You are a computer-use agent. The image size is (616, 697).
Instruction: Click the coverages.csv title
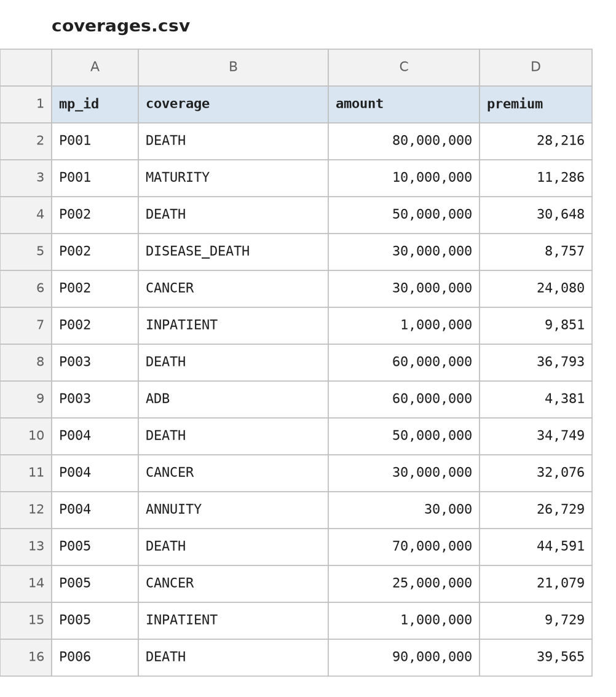point(120,26)
